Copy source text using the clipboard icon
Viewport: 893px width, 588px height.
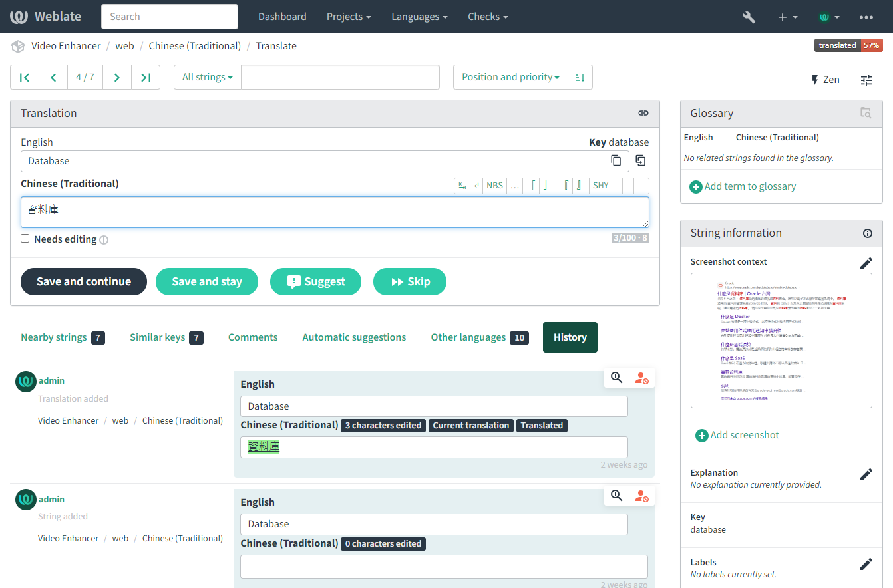(616, 161)
